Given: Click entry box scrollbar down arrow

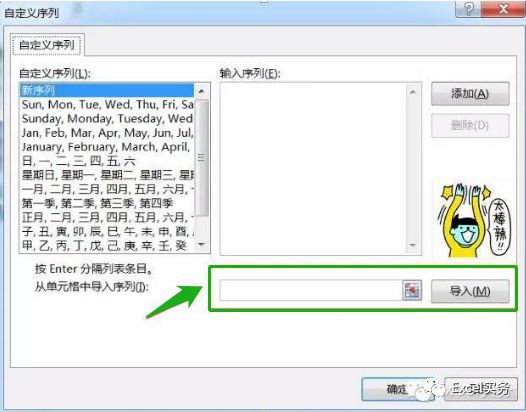Looking at the screenshot, I should point(412,245).
